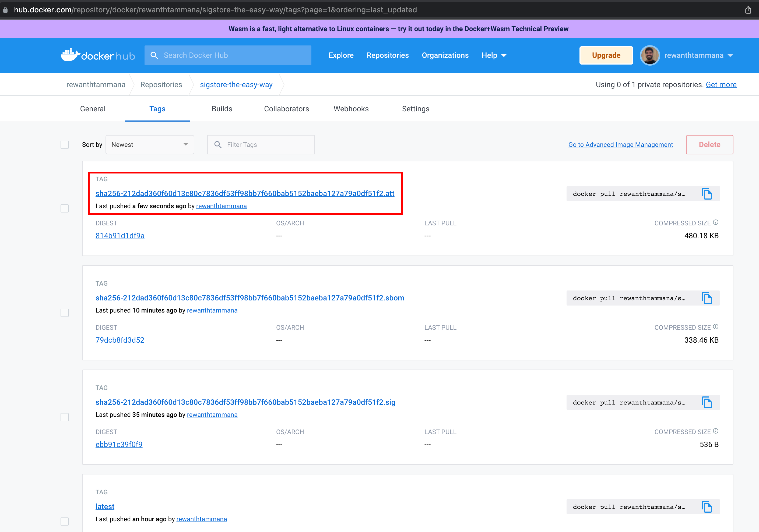Click the lock icon beside the URL

coord(5,10)
